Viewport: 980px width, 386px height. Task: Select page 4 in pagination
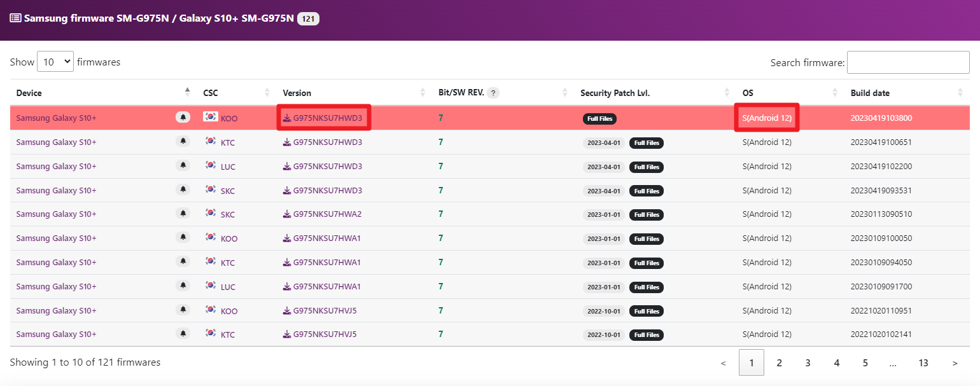[x=837, y=363]
